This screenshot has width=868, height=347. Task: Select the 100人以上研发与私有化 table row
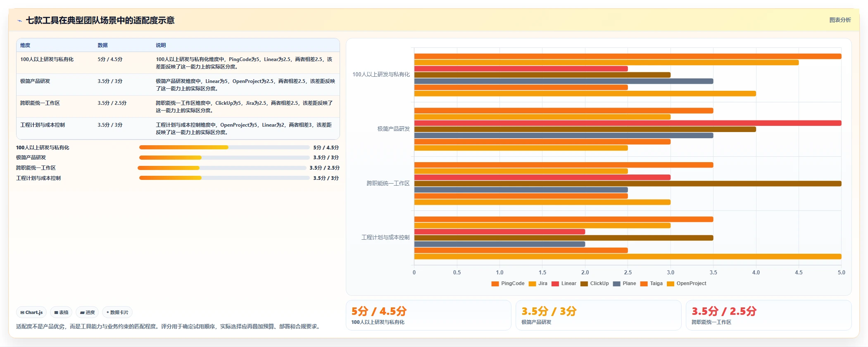pyautogui.click(x=178, y=63)
